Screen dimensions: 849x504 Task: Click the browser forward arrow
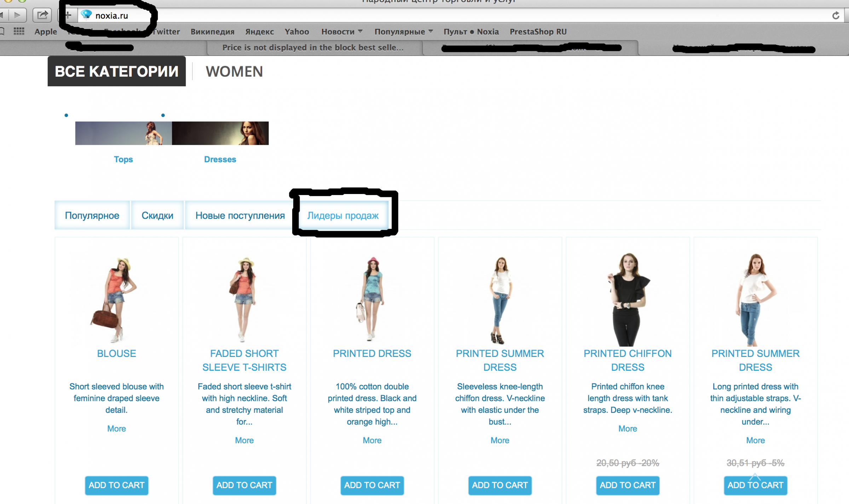point(17,15)
